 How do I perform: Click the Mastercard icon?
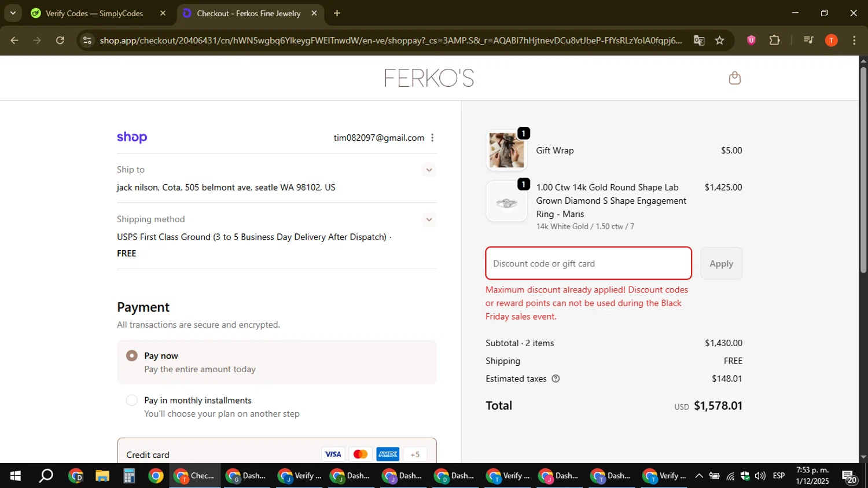[360, 454]
